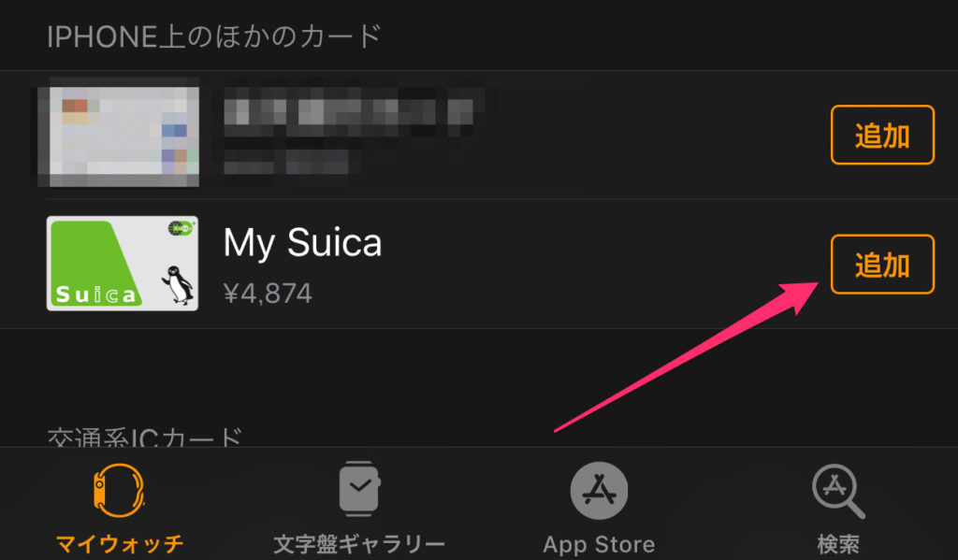Open the blurred card thumbnail
Image resolution: width=958 pixels, height=560 pixels.
click(x=119, y=135)
